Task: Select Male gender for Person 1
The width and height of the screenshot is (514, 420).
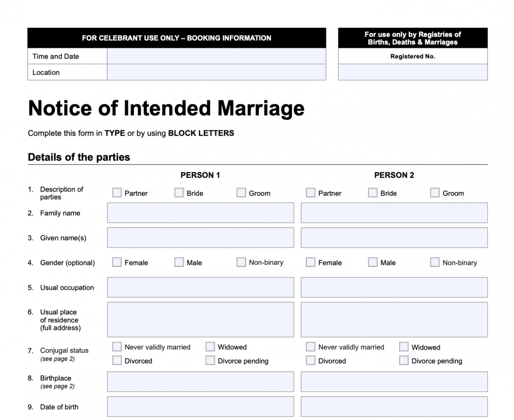Action: (x=179, y=262)
